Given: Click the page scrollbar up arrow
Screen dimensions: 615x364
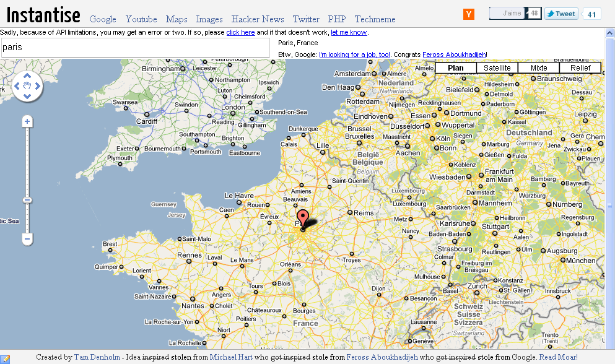Looking at the screenshot, I should point(610,33).
